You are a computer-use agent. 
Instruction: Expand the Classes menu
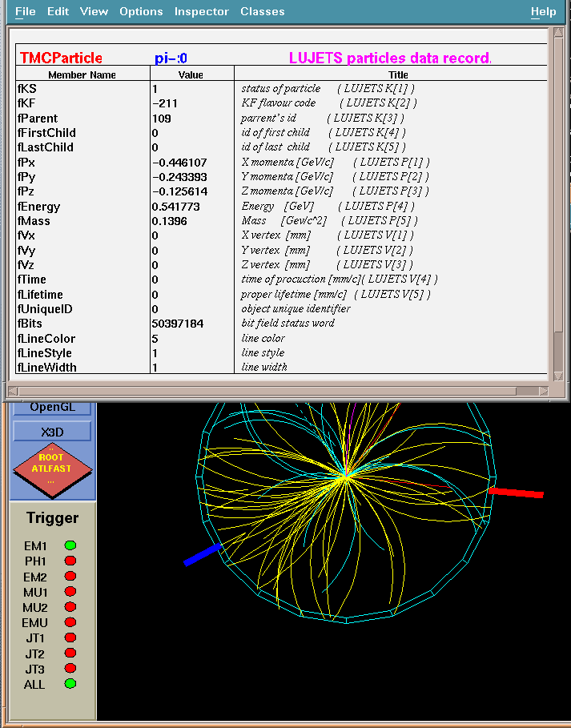coord(262,12)
